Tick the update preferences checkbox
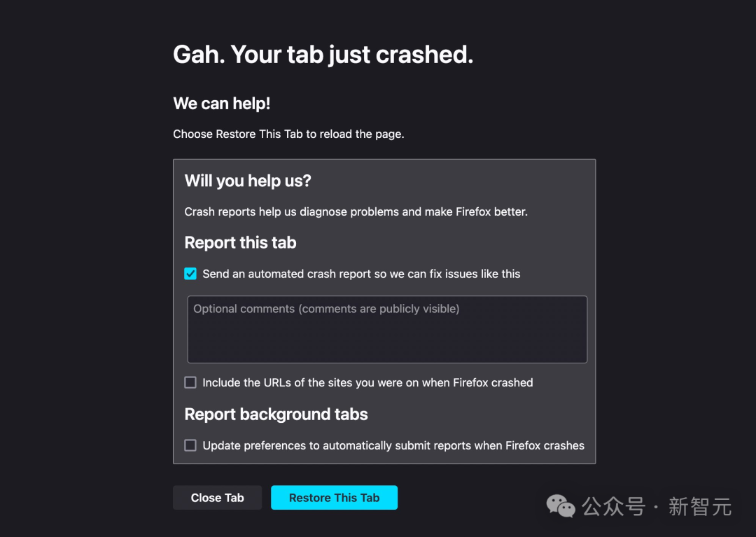The image size is (756, 537). pos(190,445)
